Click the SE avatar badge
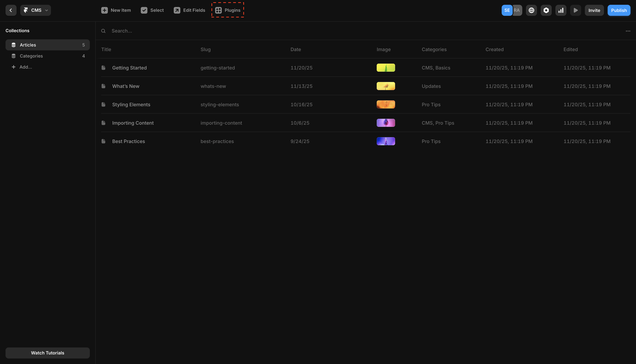The height and width of the screenshot is (364, 636). [507, 10]
